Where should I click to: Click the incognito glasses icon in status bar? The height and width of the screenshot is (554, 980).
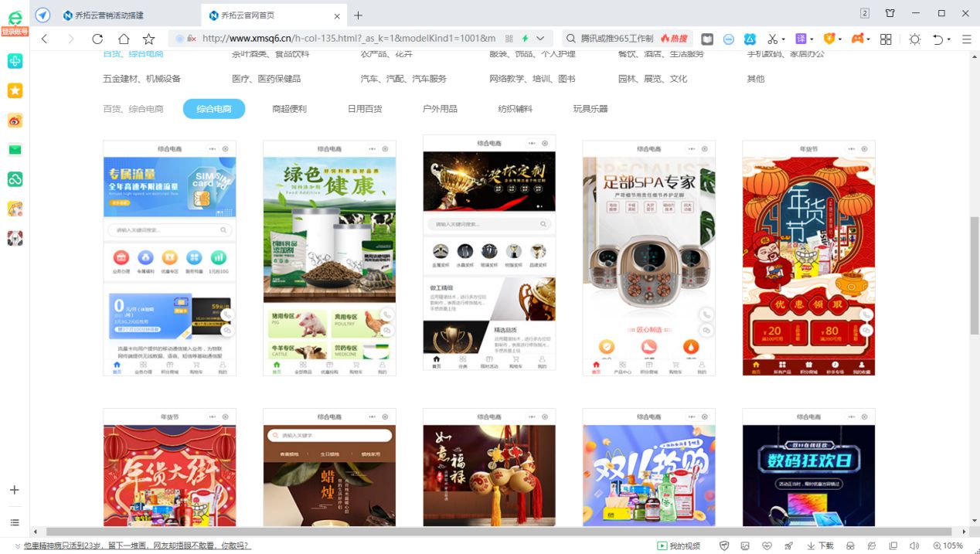tap(850, 545)
